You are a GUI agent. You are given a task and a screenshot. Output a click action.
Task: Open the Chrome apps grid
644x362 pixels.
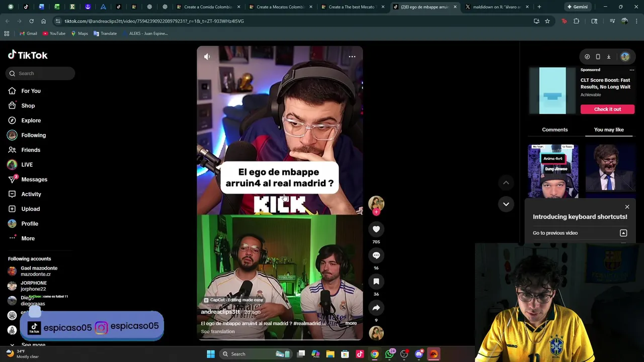point(7,34)
